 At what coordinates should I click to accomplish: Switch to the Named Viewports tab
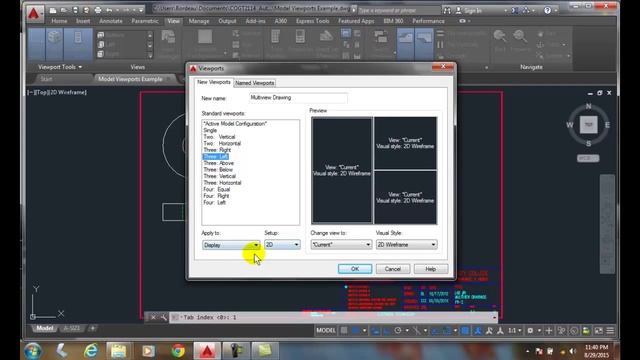[x=255, y=83]
